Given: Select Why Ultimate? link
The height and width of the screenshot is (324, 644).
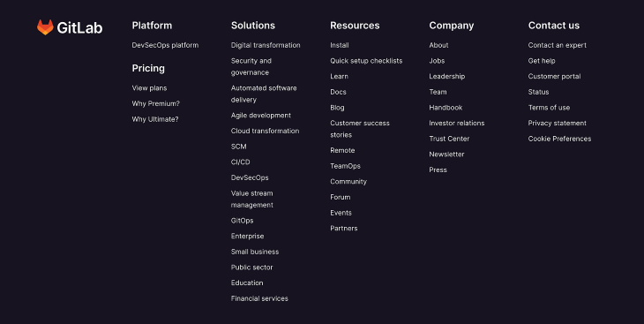Looking at the screenshot, I should point(155,119).
